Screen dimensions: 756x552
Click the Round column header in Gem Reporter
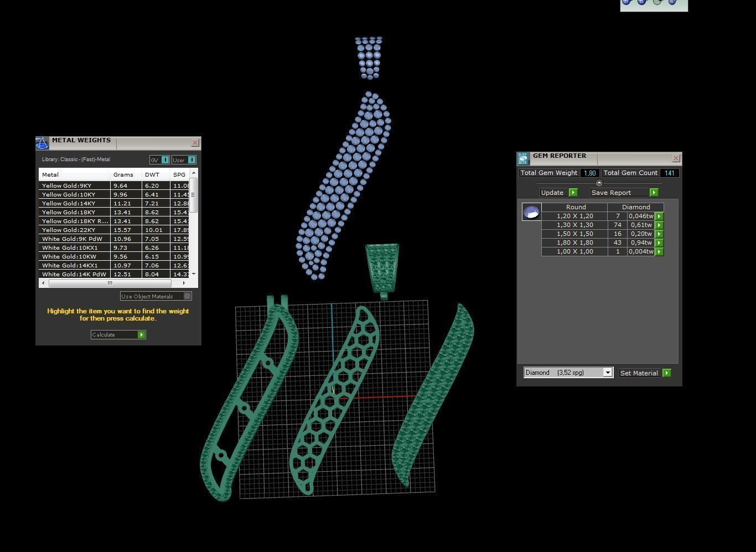pyautogui.click(x=576, y=207)
